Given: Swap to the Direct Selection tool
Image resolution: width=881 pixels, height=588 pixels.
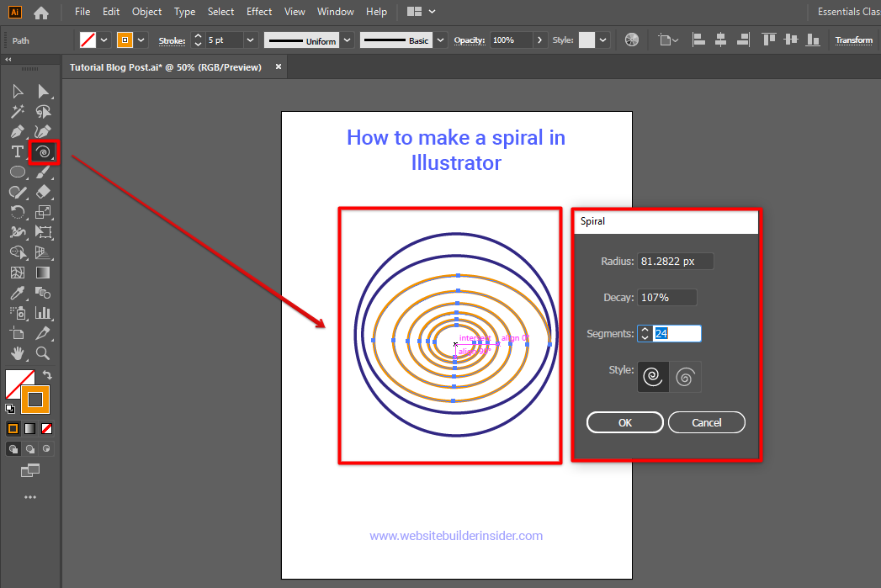Looking at the screenshot, I should click(x=44, y=91).
